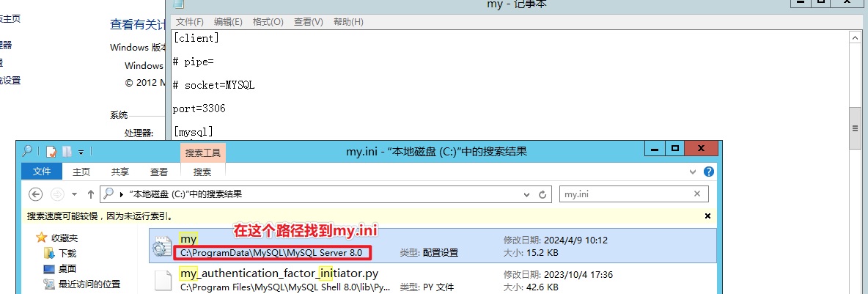
Task: Click 处理器 label in System window
Action: pyautogui.click(x=139, y=133)
